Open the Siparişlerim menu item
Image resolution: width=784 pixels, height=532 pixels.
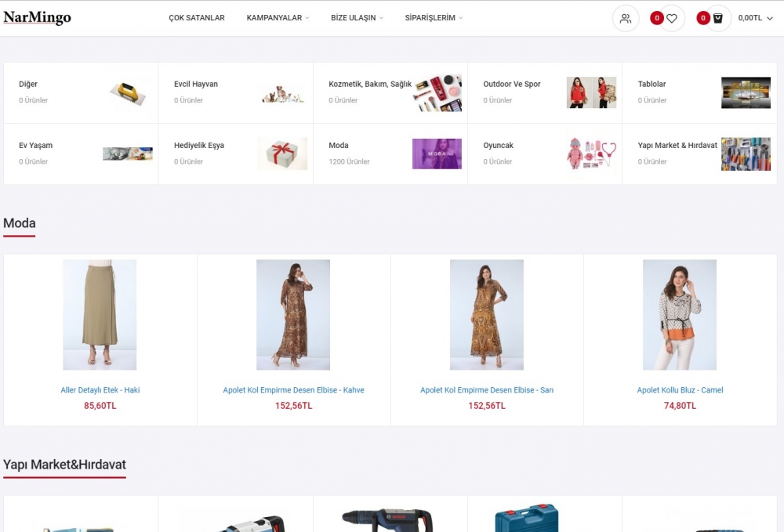(430, 18)
